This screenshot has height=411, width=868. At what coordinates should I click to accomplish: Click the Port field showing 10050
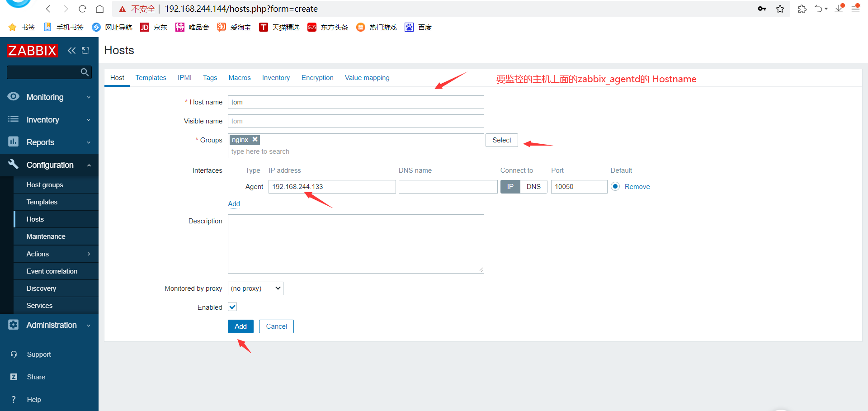579,187
